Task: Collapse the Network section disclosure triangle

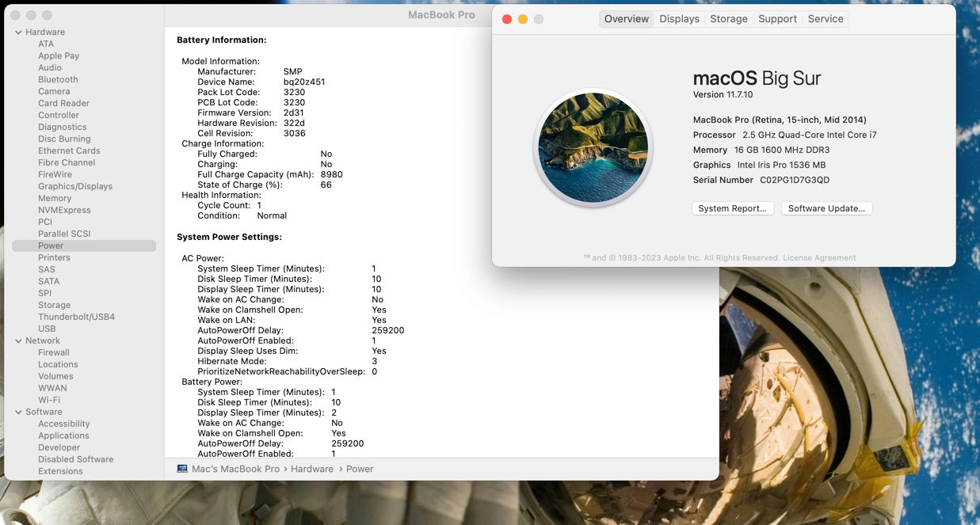Action: (18, 341)
